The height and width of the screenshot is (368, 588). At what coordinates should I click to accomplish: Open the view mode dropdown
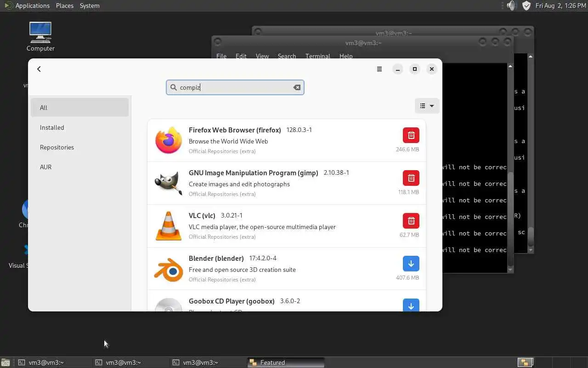coord(427,106)
